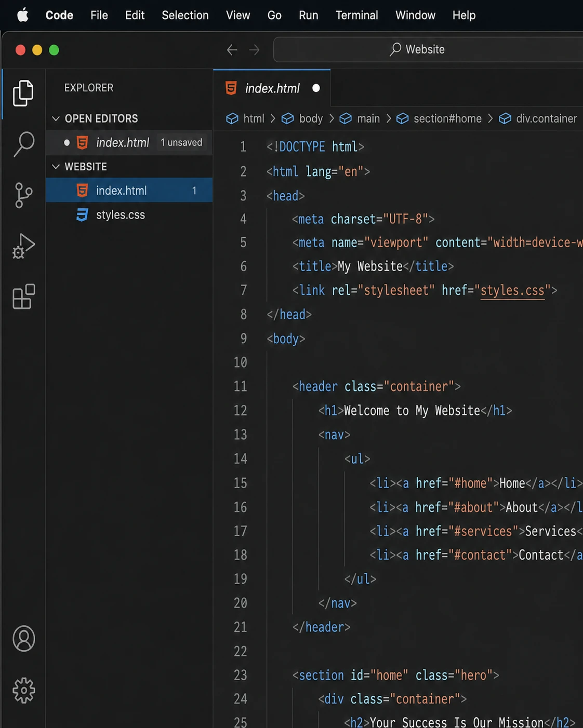This screenshot has height=728, width=583.
Task: Click the "#contact" href value on line 18
Action: (480, 555)
